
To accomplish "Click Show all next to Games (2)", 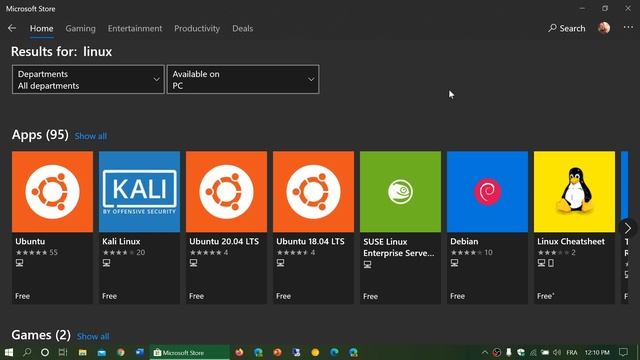I will point(93,336).
